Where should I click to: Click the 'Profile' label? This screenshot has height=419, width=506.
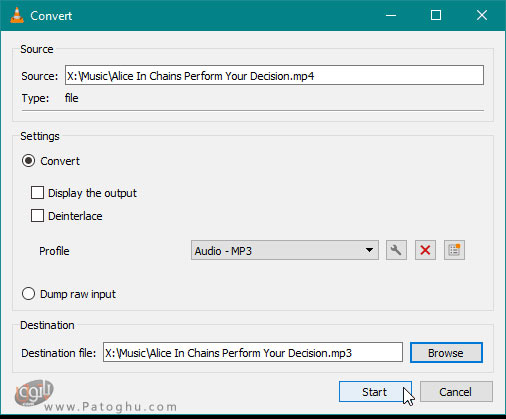(x=54, y=251)
